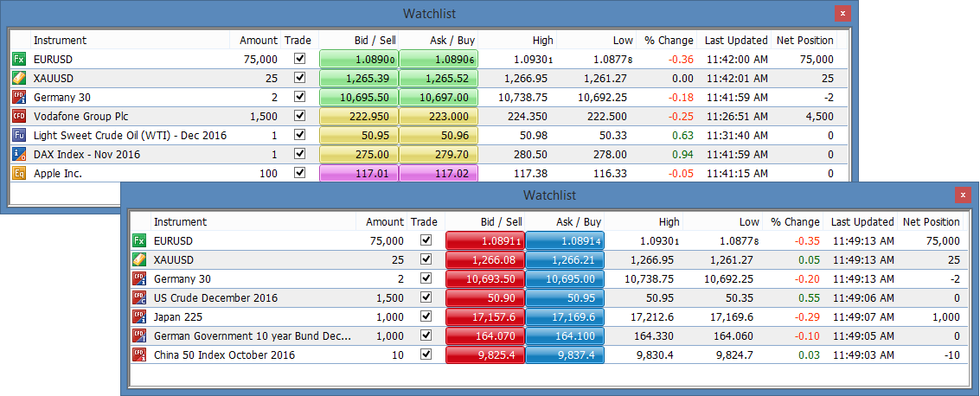Toggle Trade checkbox for EURUSD in front watchlist
This screenshot has height=396, width=980.
coord(426,240)
